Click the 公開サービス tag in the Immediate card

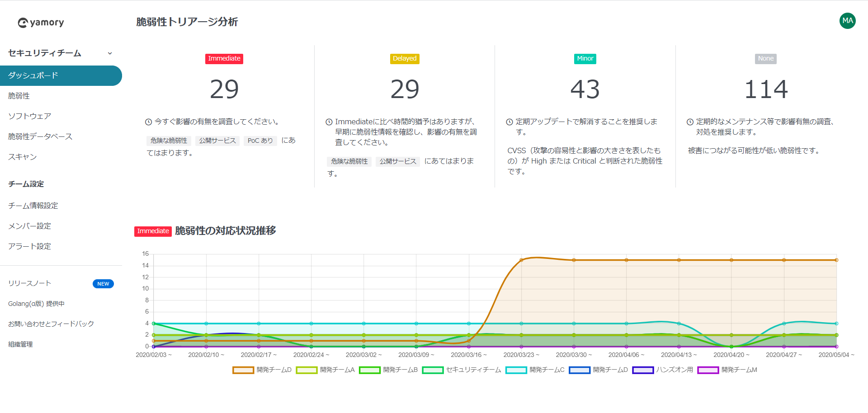point(217,141)
